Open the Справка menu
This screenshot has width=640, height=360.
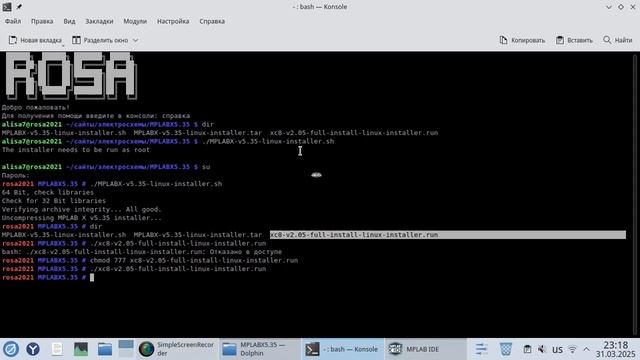click(212, 21)
